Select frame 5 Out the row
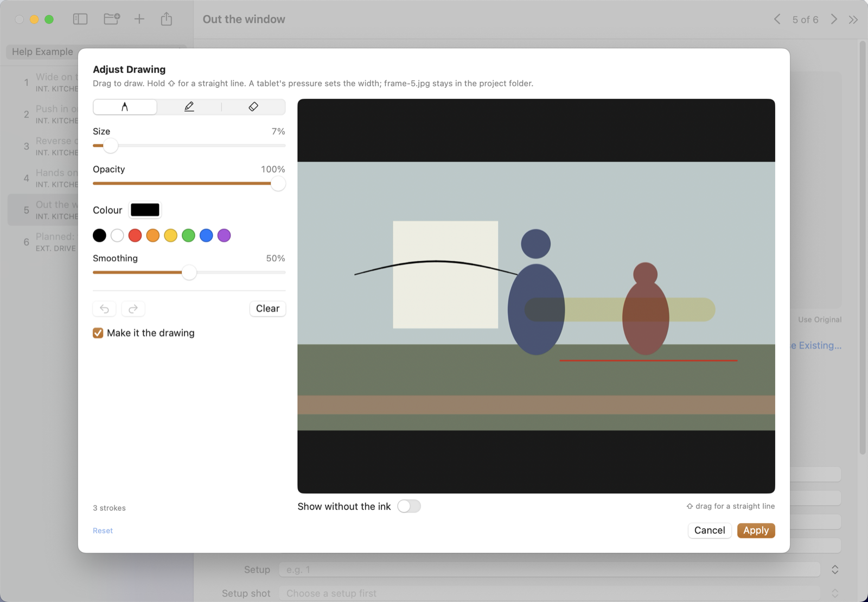Screen dimensions: 868x602 43,210
